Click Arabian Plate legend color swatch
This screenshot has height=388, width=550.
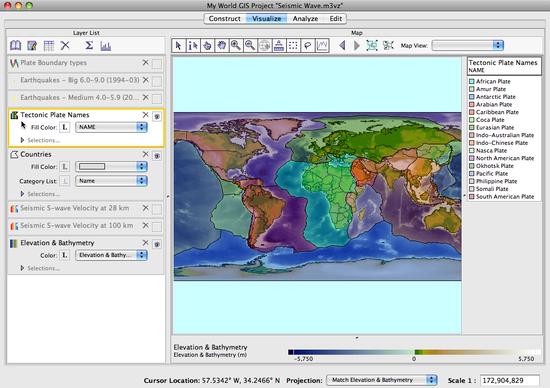pos(471,105)
